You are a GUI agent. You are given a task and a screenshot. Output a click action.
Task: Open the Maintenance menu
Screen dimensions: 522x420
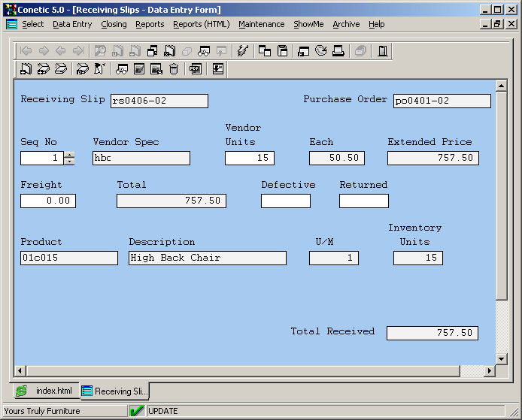(x=261, y=24)
